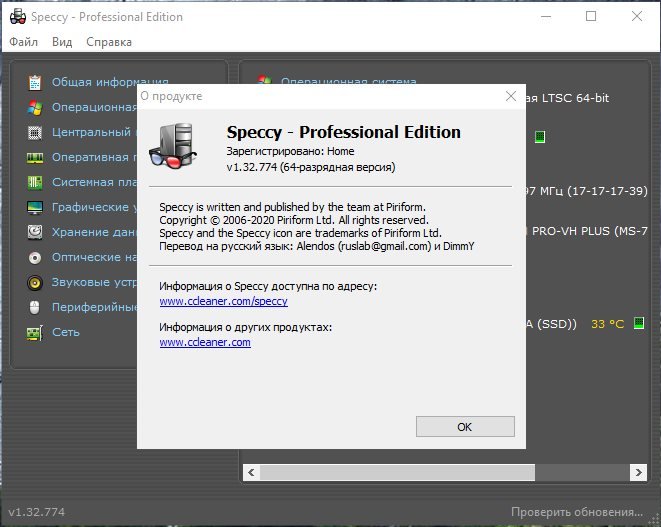
Task: Click the Speccy app icon in title bar
Action: 18,16
